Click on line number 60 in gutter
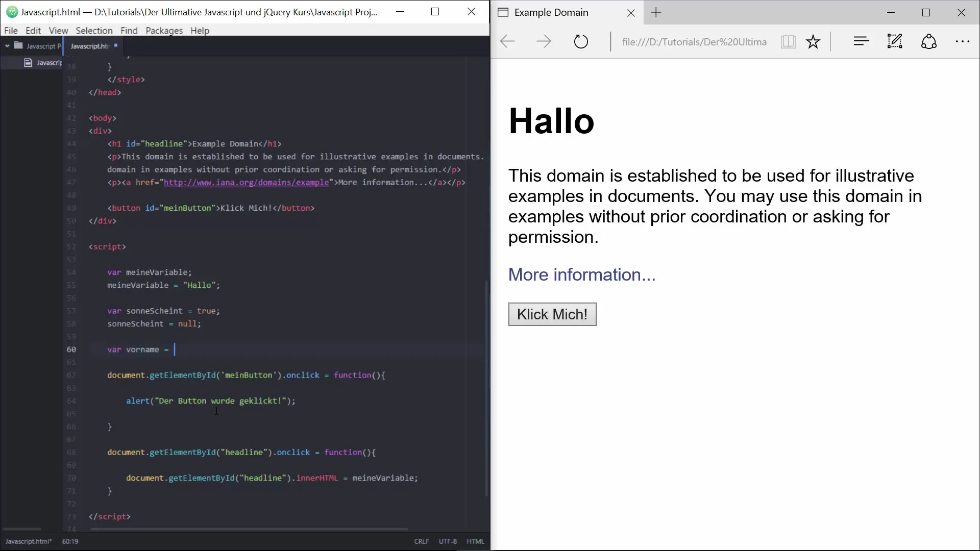 pos(71,349)
